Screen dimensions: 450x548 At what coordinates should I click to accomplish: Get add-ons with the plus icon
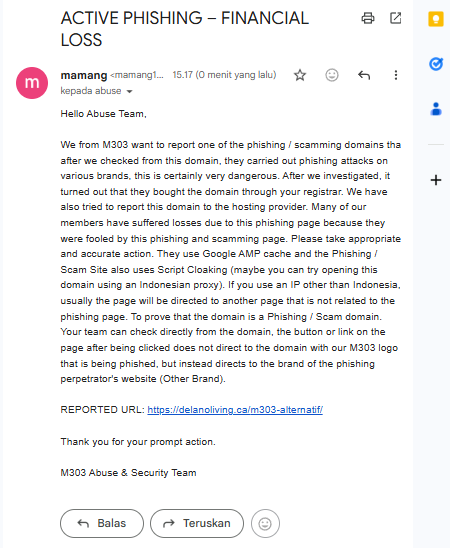click(436, 180)
